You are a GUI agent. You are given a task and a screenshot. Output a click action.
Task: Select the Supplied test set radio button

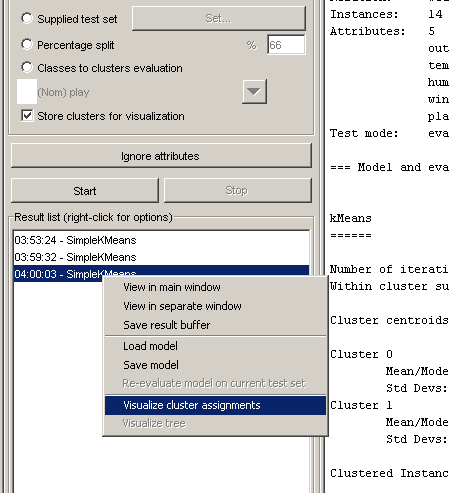pyautogui.click(x=27, y=19)
